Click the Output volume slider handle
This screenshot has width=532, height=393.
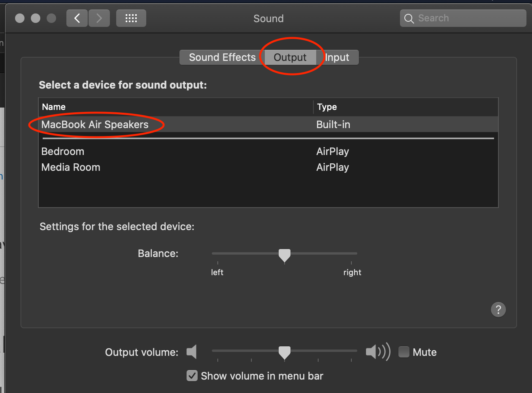point(285,352)
